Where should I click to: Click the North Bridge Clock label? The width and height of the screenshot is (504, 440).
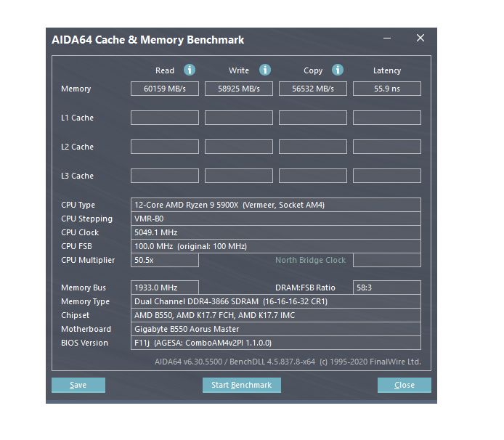coord(311,260)
